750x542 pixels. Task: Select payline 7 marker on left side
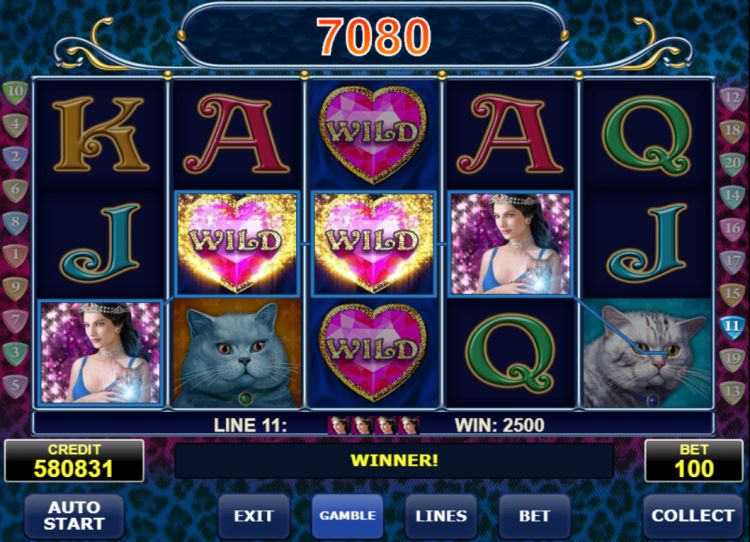click(x=15, y=320)
